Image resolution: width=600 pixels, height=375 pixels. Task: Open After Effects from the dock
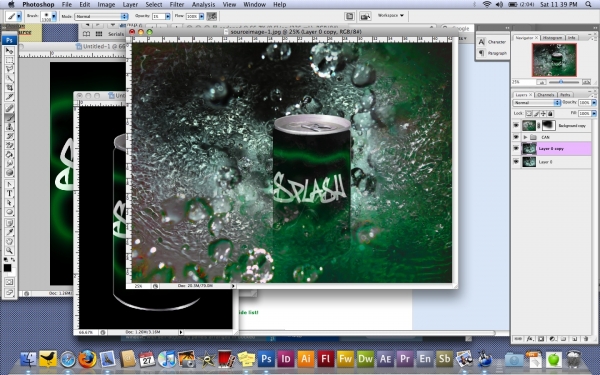click(385, 359)
